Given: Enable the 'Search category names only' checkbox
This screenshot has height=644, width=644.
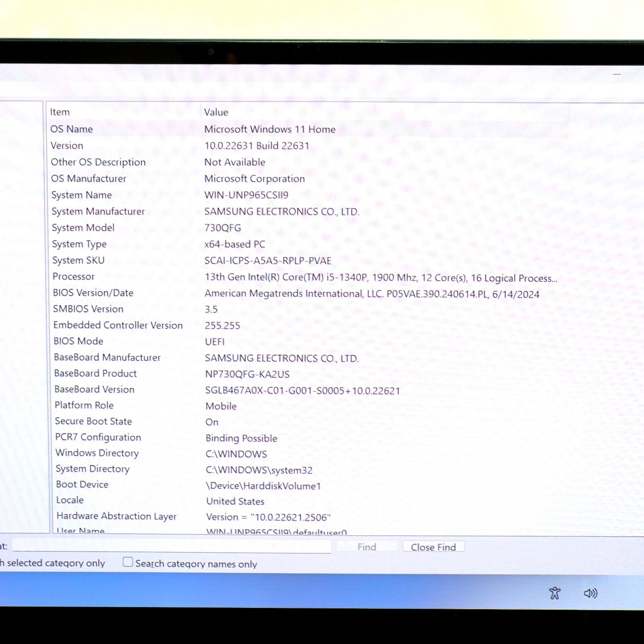Looking at the screenshot, I should click(128, 562).
